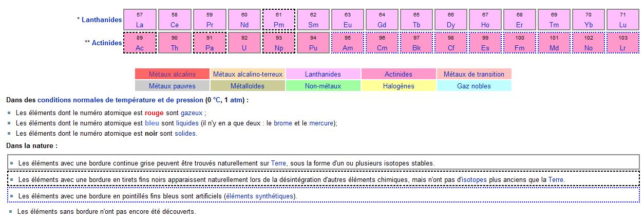Open the brome link
Screen dimensions: 644x220
pyautogui.click(x=283, y=123)
